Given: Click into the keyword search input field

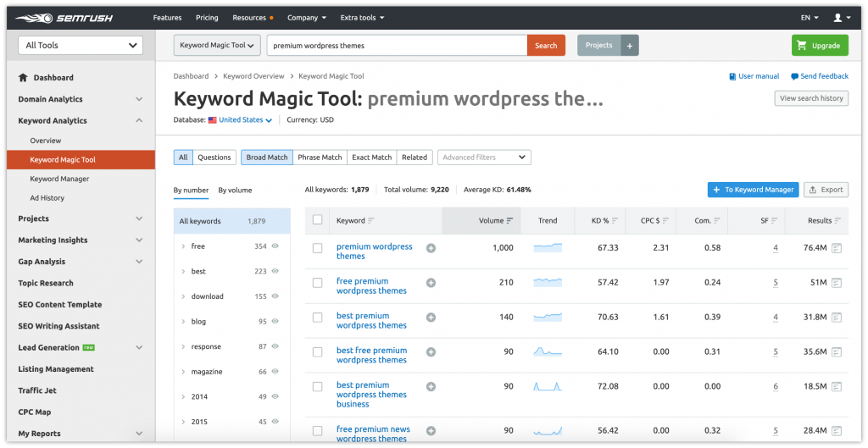Looking at the screenshot, I should 397,46.
